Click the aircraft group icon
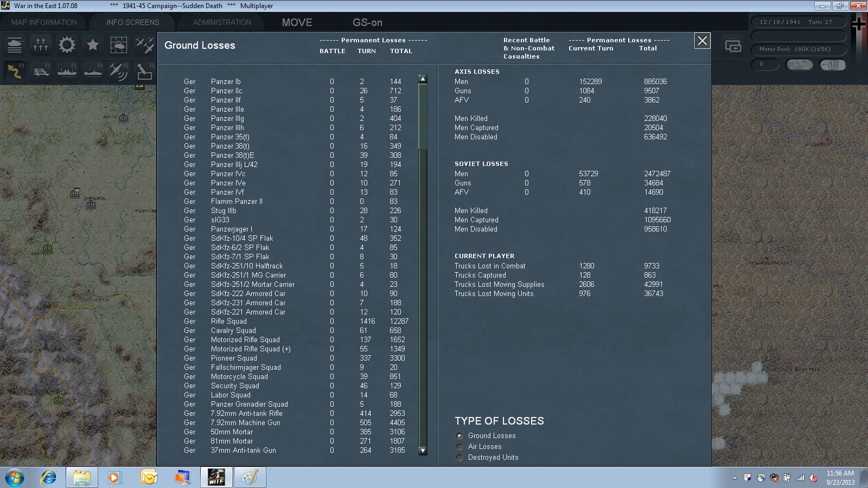The height and width of the screenshot is (488, 868). pyautogui.click(x=144, y=45)
